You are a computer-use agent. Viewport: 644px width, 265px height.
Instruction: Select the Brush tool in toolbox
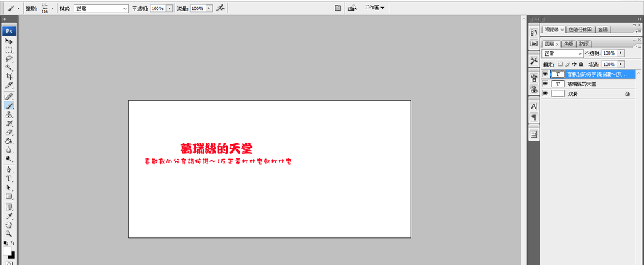pos(9,105)
